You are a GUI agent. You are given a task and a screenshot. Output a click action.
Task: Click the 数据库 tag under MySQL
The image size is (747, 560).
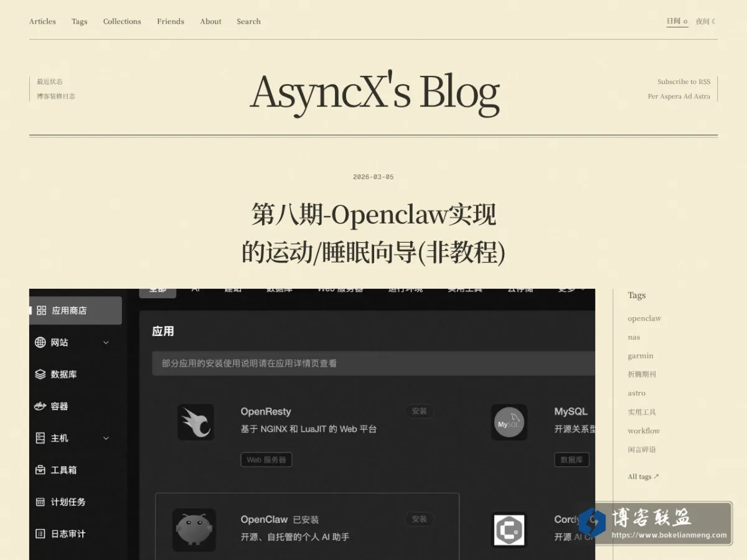click(x=571, y=460)
